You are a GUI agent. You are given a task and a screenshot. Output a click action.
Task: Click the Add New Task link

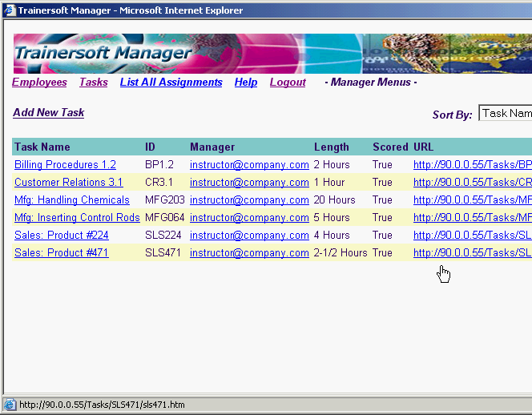(49, 113)
